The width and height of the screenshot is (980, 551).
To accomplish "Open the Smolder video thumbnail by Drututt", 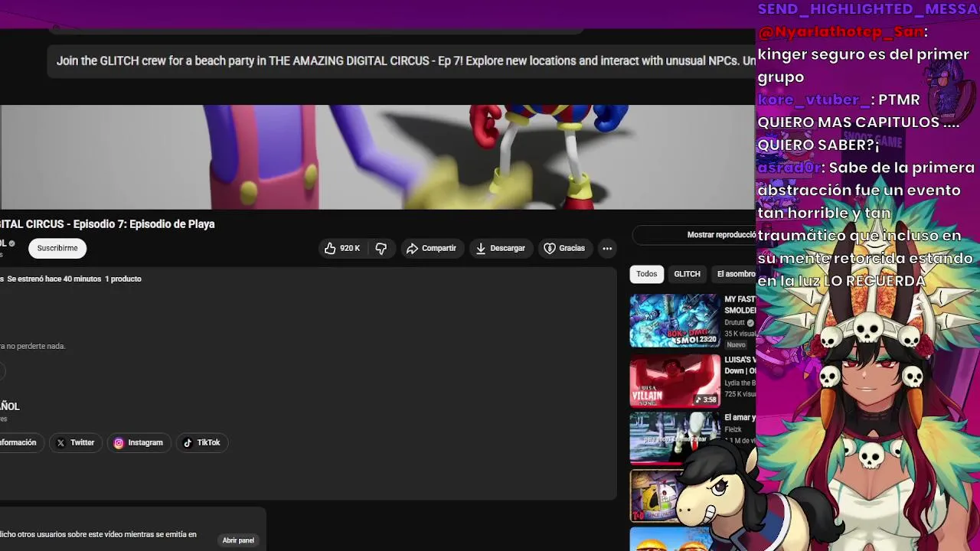I will pyautogui.click(x=675, y=321).
